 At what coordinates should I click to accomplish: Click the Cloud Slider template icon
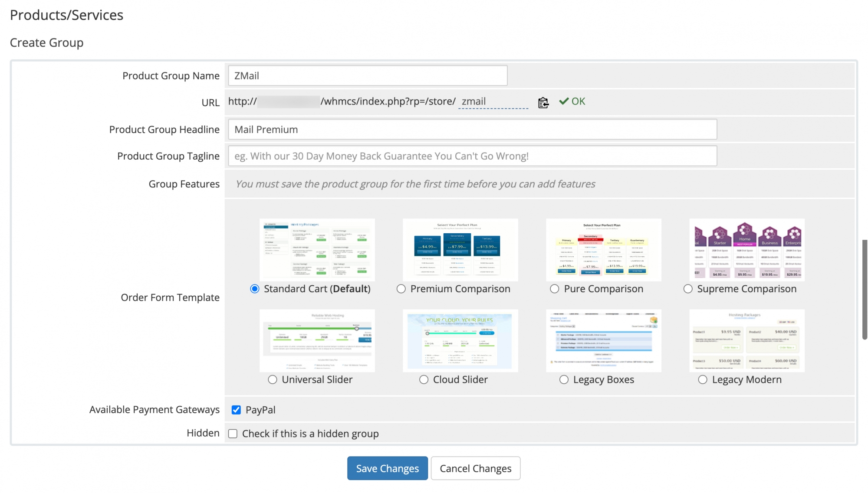click(460, 340)
